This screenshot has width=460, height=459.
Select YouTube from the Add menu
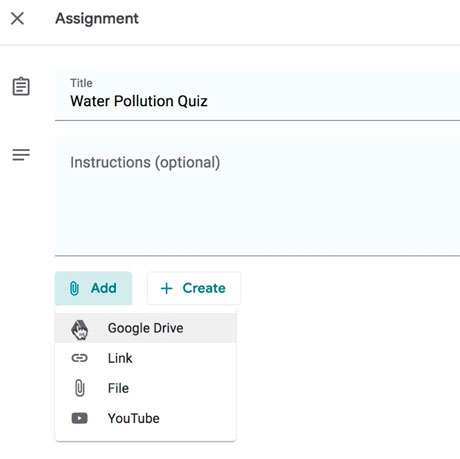145,418
